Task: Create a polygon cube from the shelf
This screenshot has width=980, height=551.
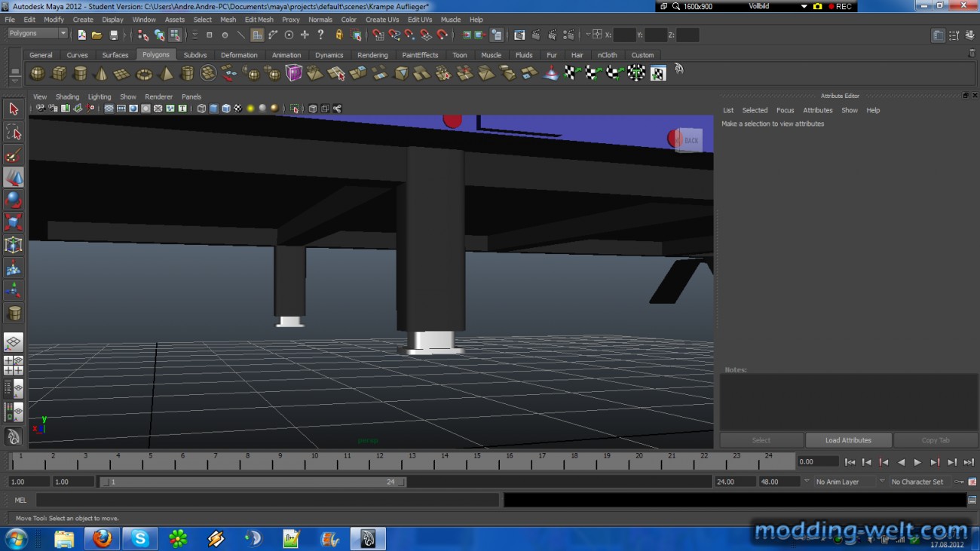Action: [58, 73]
